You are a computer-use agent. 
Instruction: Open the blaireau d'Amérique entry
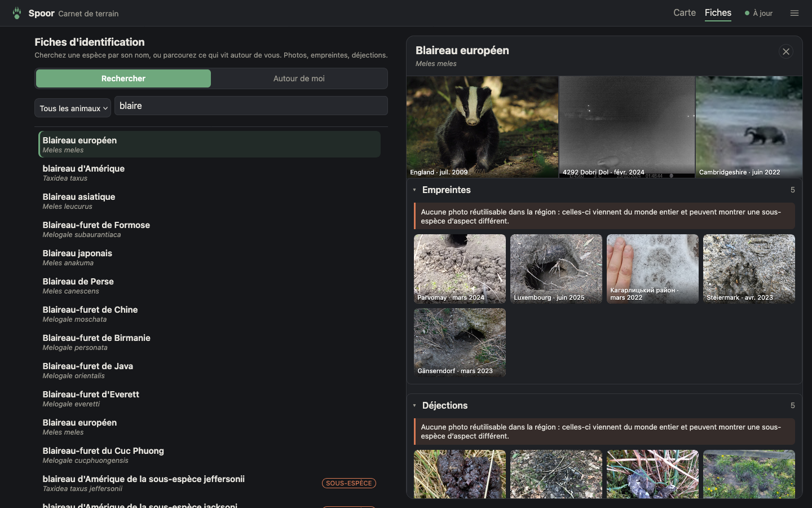pyautogui.click(x=209, y=173)
